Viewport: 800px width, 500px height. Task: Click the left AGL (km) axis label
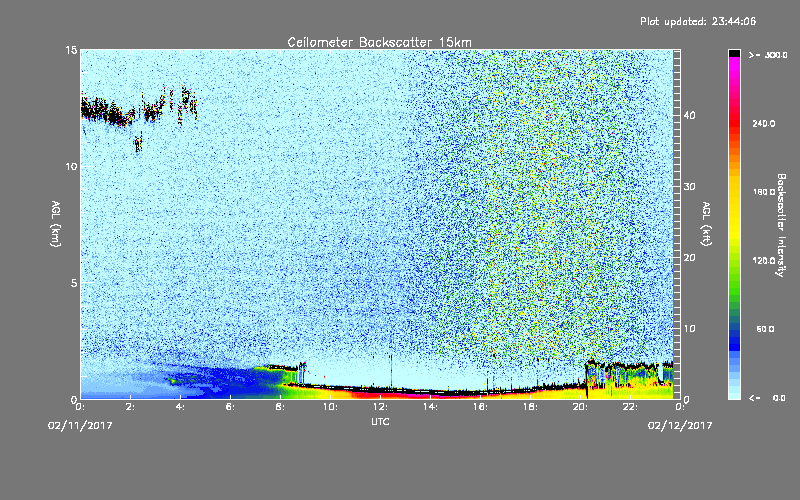[x=56, y=224]
